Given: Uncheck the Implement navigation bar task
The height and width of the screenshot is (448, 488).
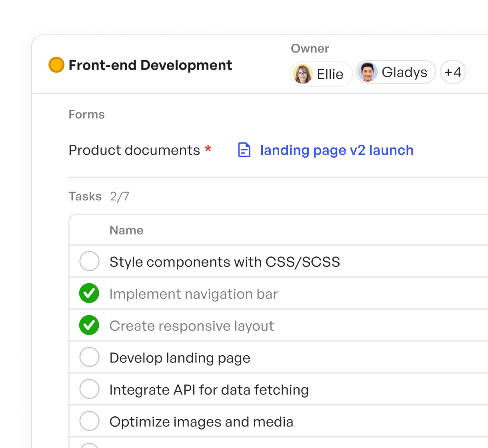Looking at the screenshot, I should tap(90, 293).
